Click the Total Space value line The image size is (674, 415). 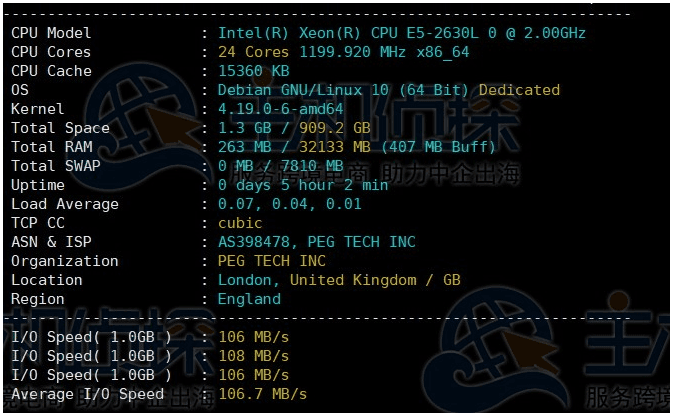(294, 128)
